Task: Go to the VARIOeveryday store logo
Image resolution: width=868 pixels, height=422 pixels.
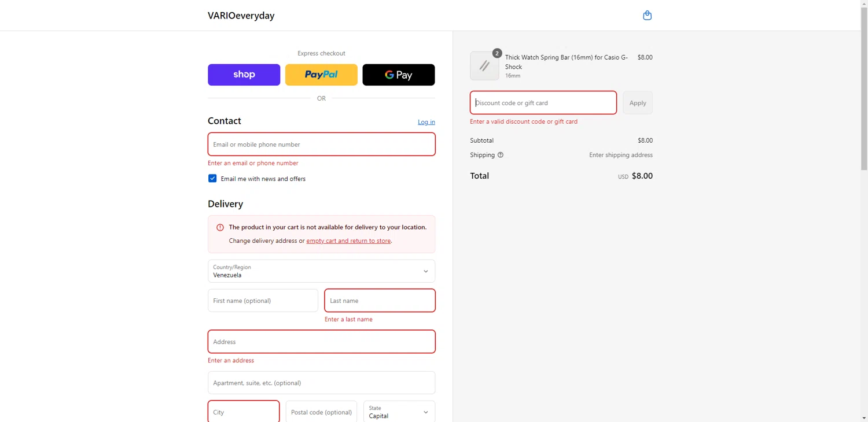Action: (241, 16)
